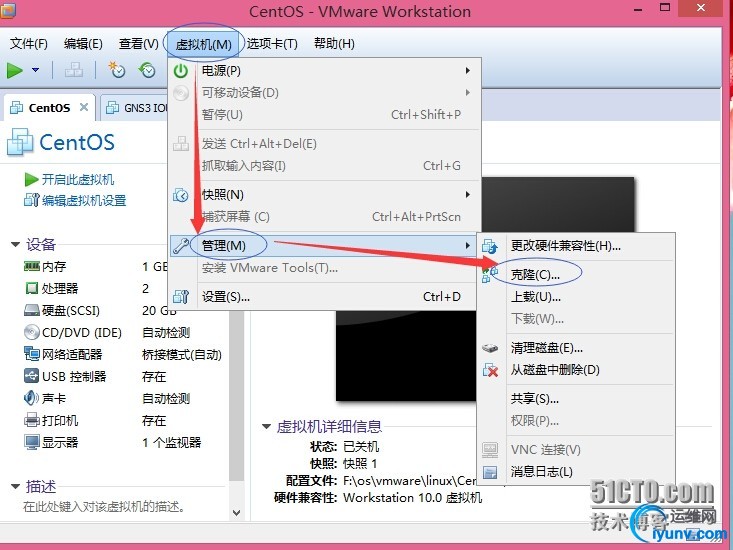Screen dimensions: 733x550
Task: Select the 显示器 display icon
Action: coord(31,442)
